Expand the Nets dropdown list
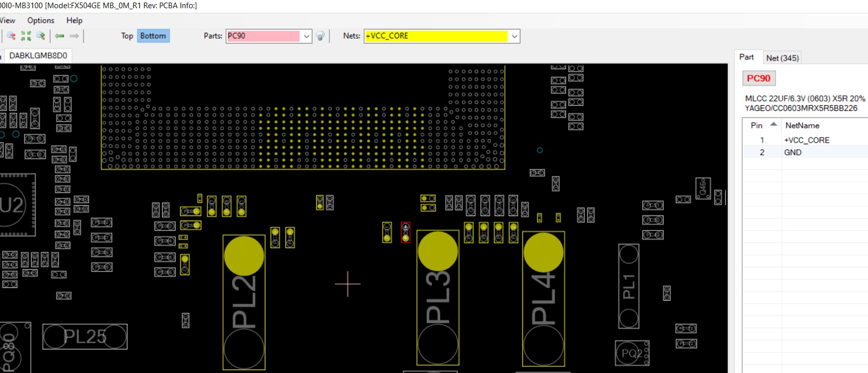This screenshot has width=868, height=373. pos(514,36)
